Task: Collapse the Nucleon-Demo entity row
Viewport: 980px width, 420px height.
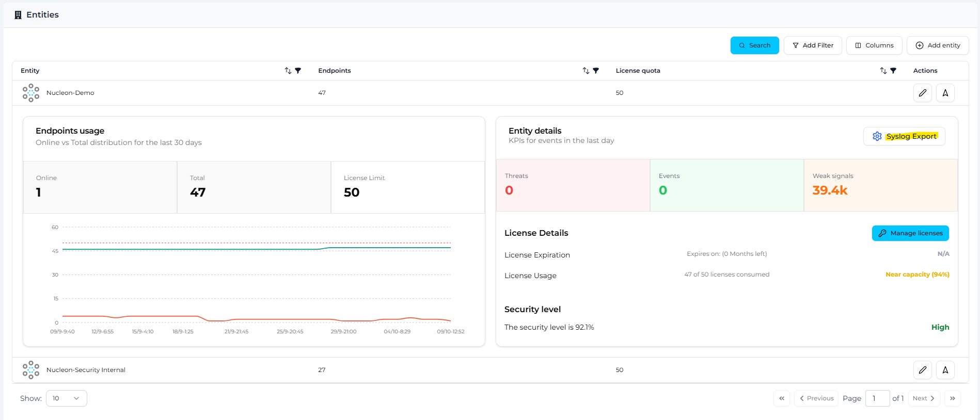Action: point(70,93)
